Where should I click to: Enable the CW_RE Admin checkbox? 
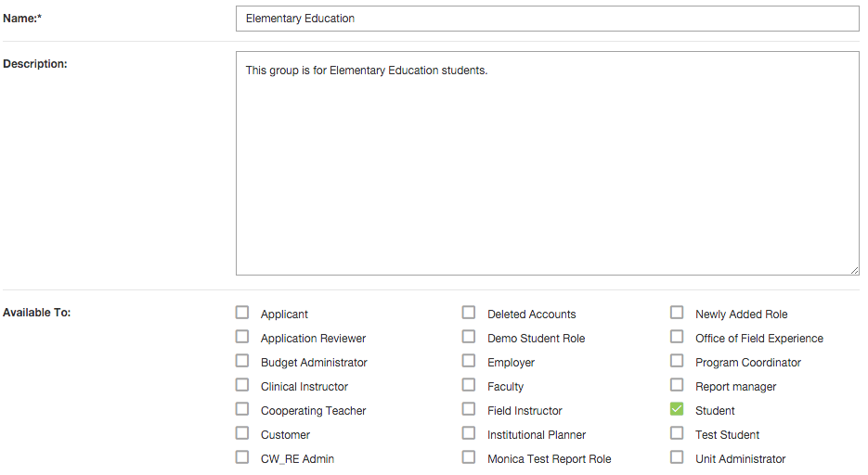pos(242,457)
